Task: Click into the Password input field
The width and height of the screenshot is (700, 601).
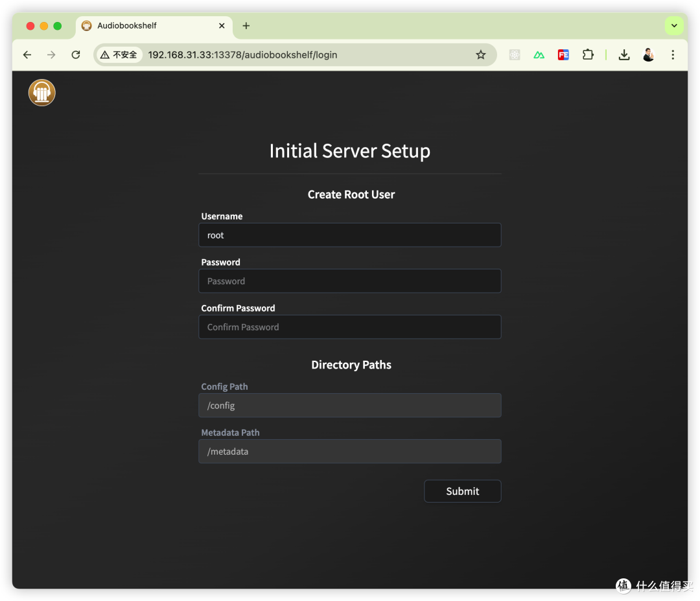Action: tap(349, 281)
